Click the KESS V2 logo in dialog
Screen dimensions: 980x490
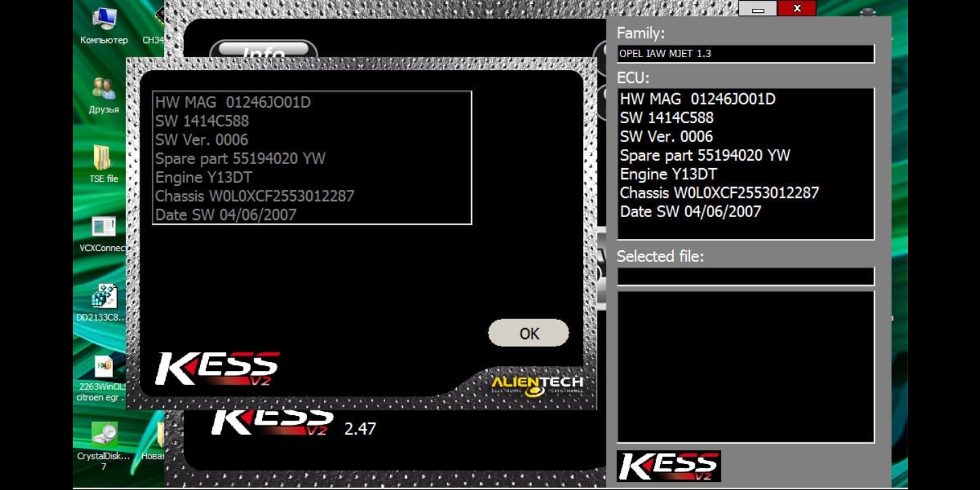[x=217, y=369]
